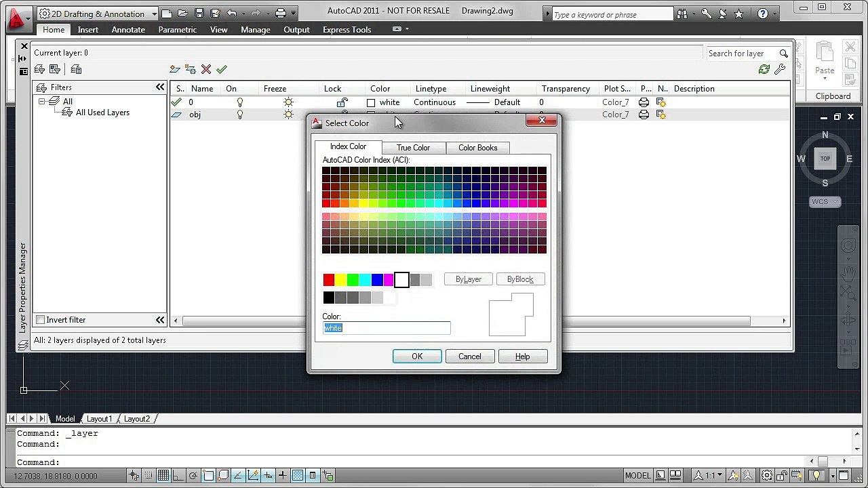Switch to the Layout1 tab
This screenshot has height=488, width=868.
click(x=99, y=419)
